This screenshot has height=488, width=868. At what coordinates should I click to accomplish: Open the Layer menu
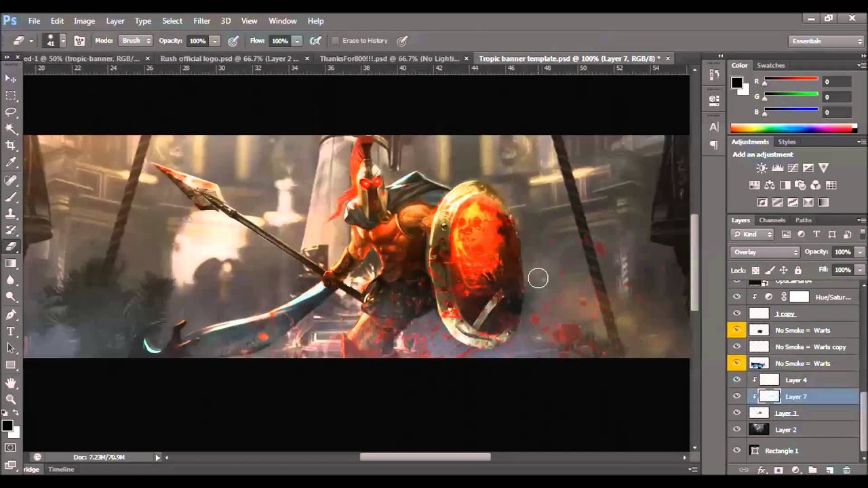(x=115, y=21)
